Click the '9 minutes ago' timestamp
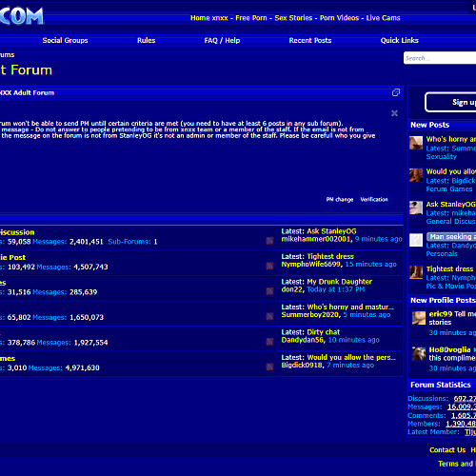This screenshot has width=476, height=476. click(x=378, y=239)
